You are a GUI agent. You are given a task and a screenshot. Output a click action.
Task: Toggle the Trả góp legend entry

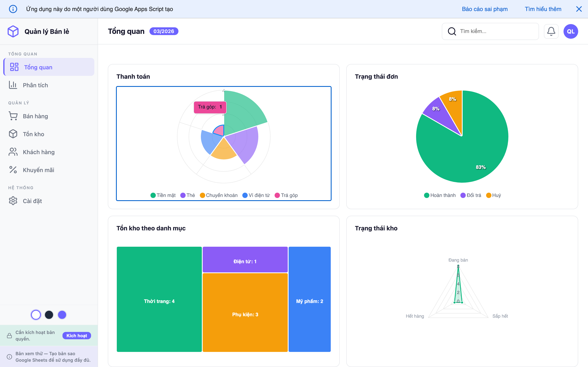point(286,195)
